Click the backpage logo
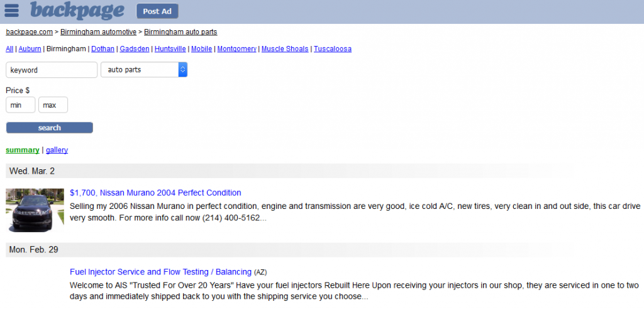This screenshot has width=644, height=309. [x=77, y=10]
